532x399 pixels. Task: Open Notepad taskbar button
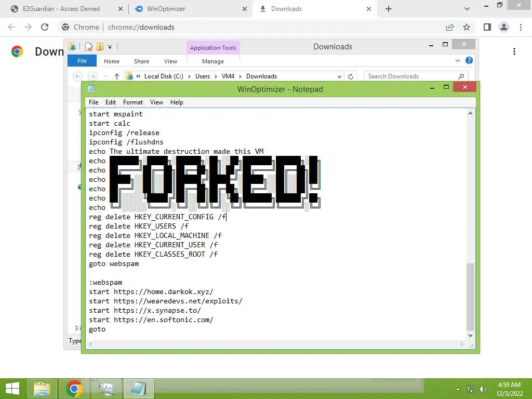click(139, 389)
